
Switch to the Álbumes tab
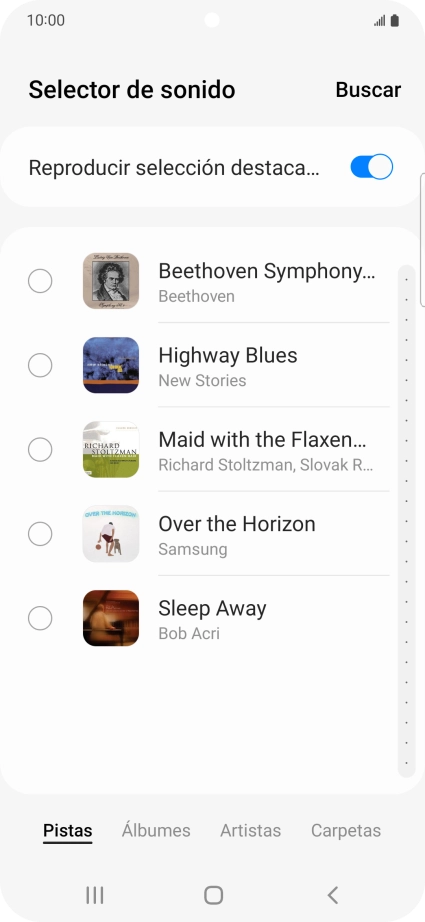click(x=156, y=830)
